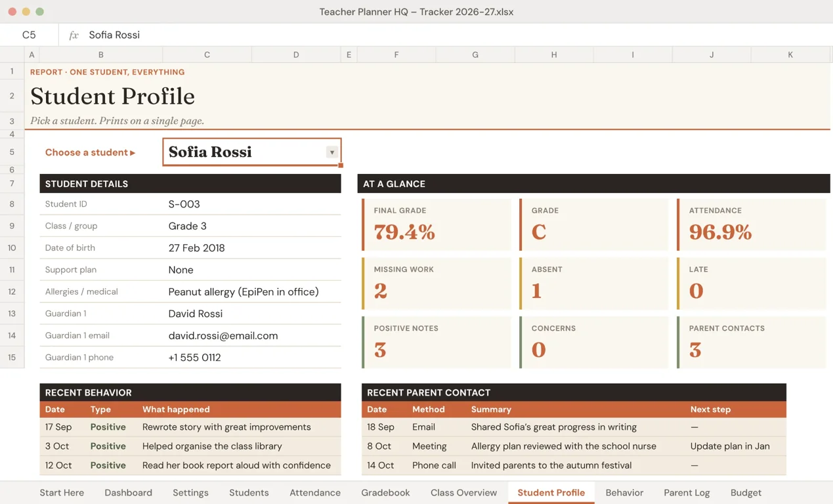Click the Student Profile title cell
Screen dimensions: 833x504
pyautogui.click(x=112, y=96)
